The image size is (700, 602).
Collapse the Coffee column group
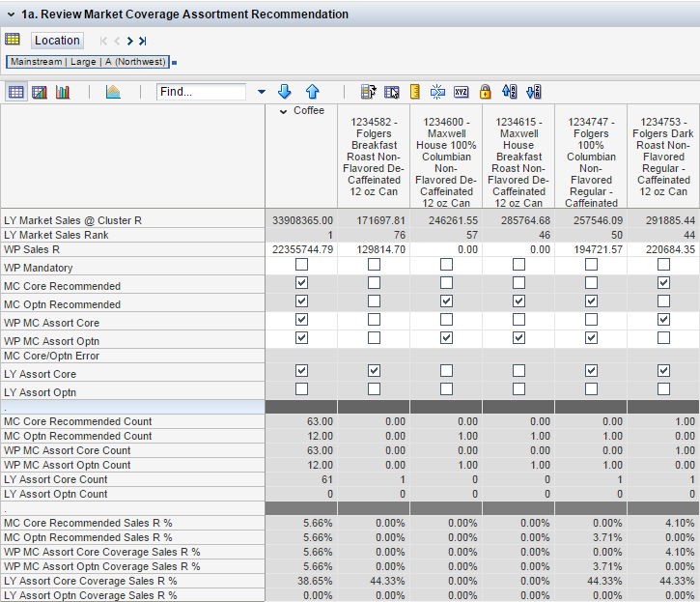pyautogui.click(x=283, y=112)
